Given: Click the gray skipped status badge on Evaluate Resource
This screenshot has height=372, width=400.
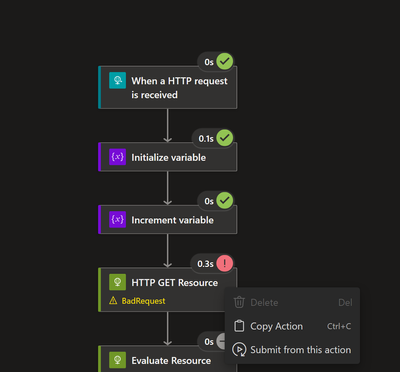Looking at the screenshot, I should (x=221, y=342).
